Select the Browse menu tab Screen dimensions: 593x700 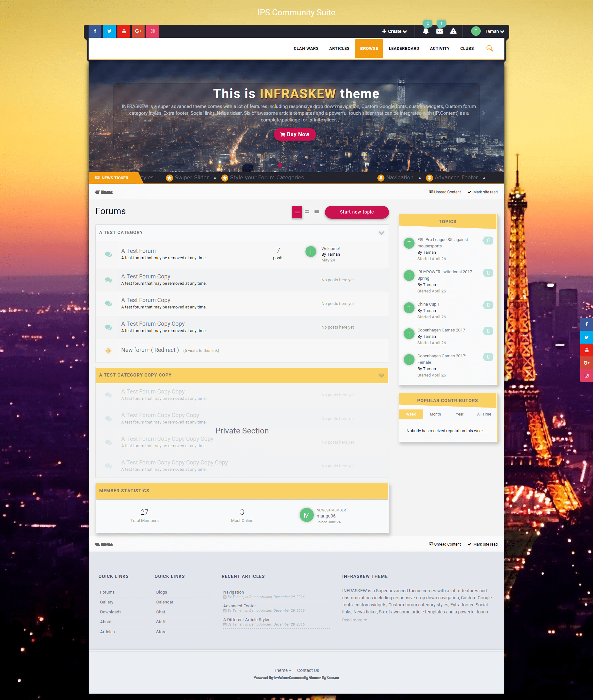369,48
